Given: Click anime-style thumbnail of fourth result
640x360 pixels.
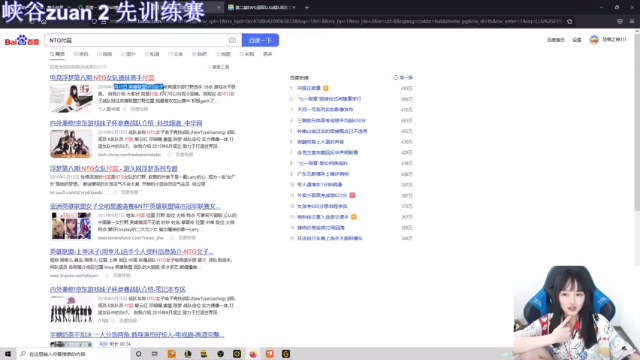Looking at the screenshot, I should coord(71,226).
